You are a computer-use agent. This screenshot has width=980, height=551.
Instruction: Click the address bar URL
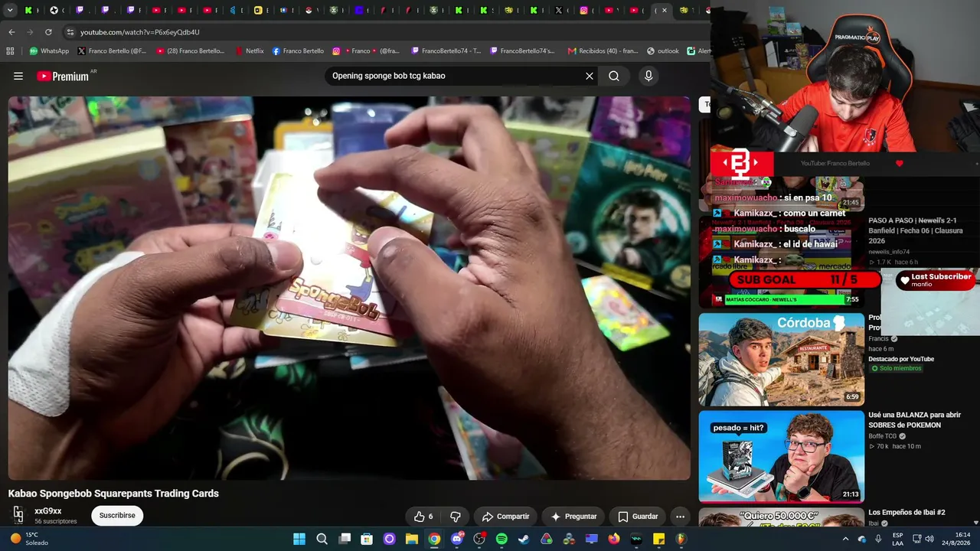[140, 32]
